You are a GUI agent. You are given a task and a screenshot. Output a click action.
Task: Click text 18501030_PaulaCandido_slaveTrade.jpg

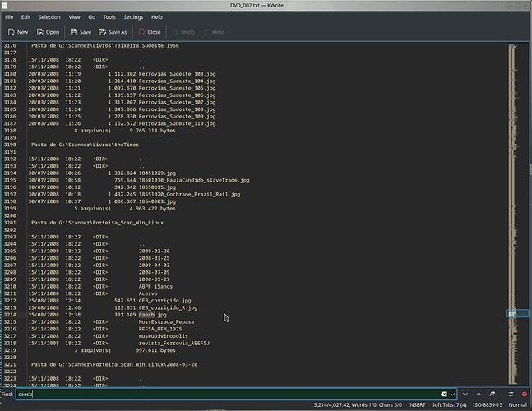click(194, 180)
